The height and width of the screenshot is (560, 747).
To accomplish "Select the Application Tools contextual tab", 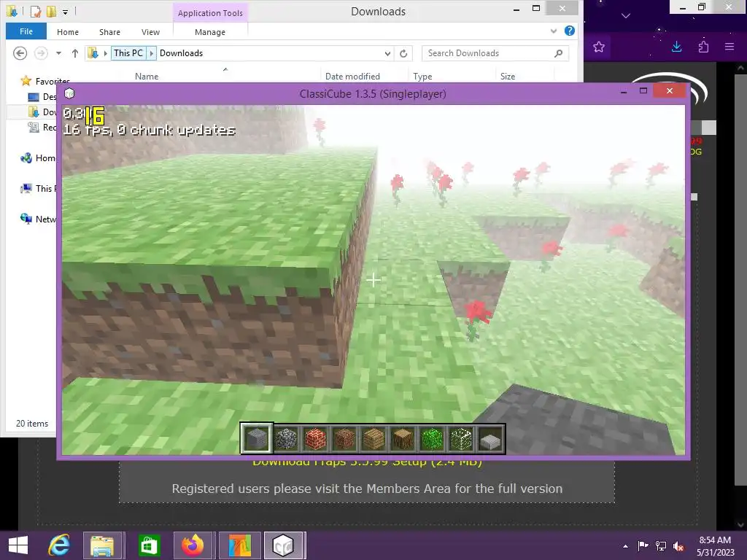I will tap(210, 13).
